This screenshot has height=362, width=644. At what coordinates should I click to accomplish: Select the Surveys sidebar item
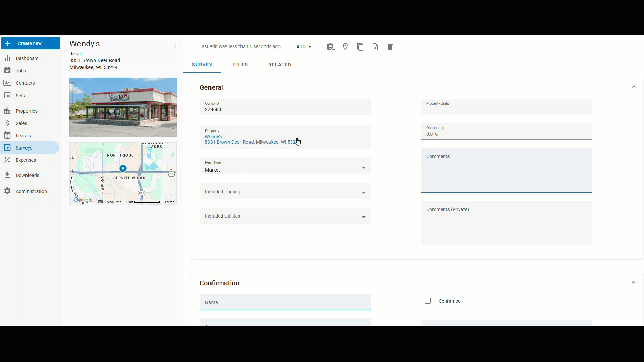[x=30, y=148]
